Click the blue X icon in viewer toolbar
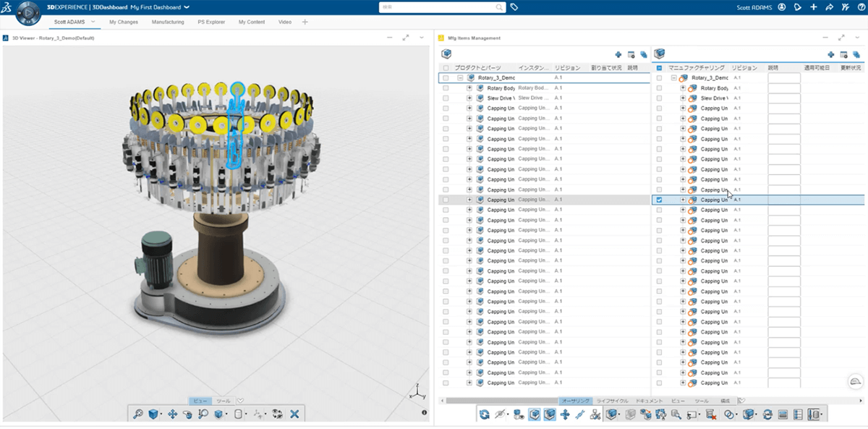The width and height of the screenshot is (868, 429). [x=294, y=415]
